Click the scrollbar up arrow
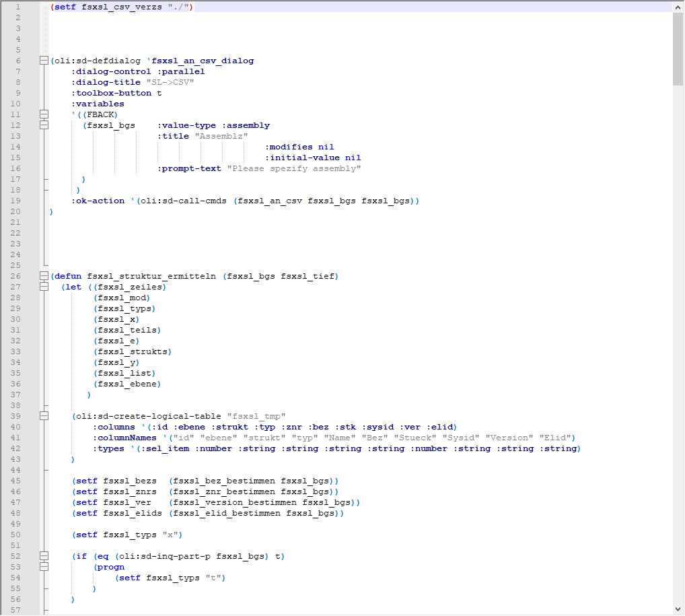 pos(678,7)
